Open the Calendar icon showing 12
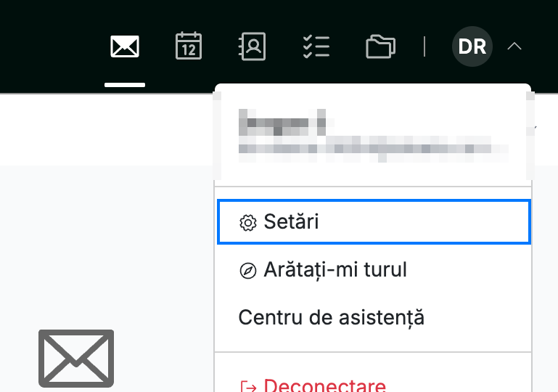Viewport: 558px width, 392px height. pos(189,46)
